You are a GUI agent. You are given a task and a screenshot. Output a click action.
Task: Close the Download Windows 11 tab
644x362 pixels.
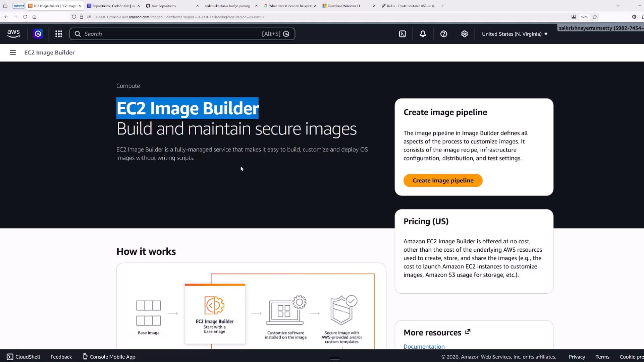coord(374,6)
